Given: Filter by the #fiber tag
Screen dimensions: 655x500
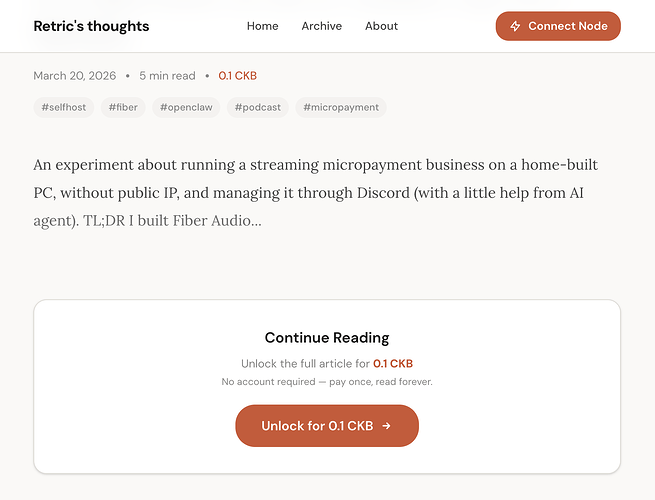Looking at the screenshot, I should [124, 107].
